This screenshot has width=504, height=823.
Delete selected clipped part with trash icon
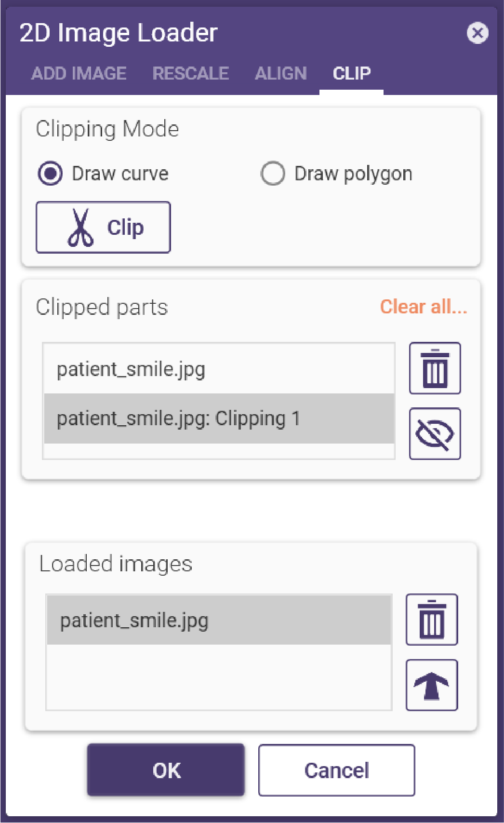435,368
